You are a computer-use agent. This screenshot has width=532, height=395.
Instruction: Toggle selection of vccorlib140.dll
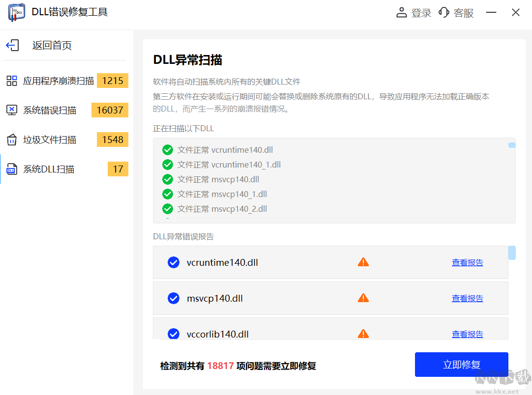point(174,334)
